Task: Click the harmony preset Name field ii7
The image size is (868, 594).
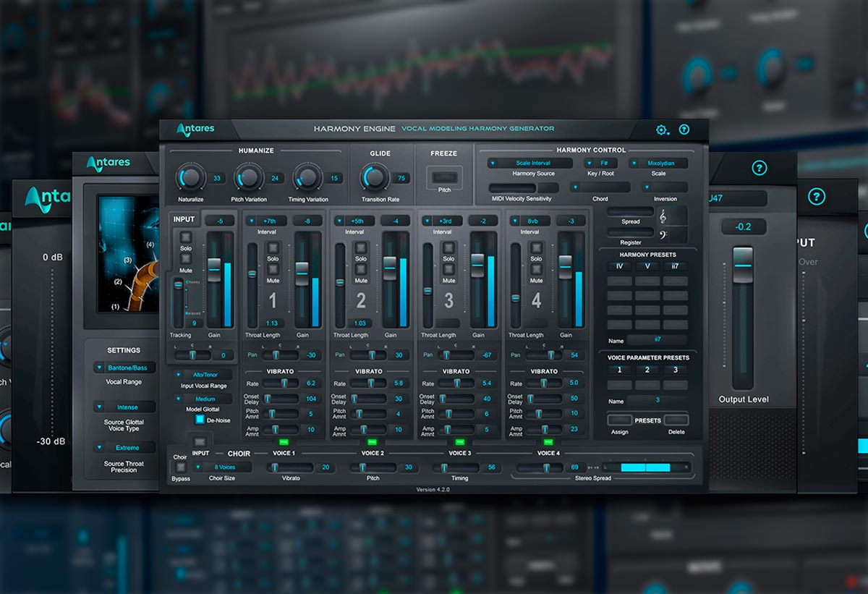Action: 657,340
